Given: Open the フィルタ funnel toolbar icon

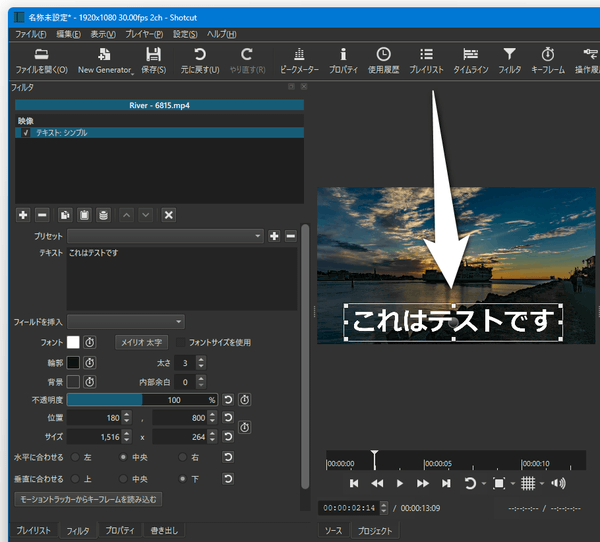Looking at the screenshot, I should click(x=509, y=61).
